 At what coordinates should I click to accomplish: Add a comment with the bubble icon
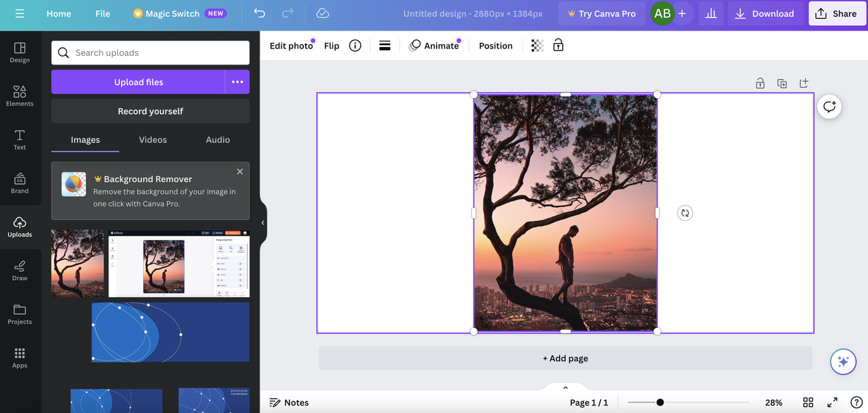pos(829,106)
